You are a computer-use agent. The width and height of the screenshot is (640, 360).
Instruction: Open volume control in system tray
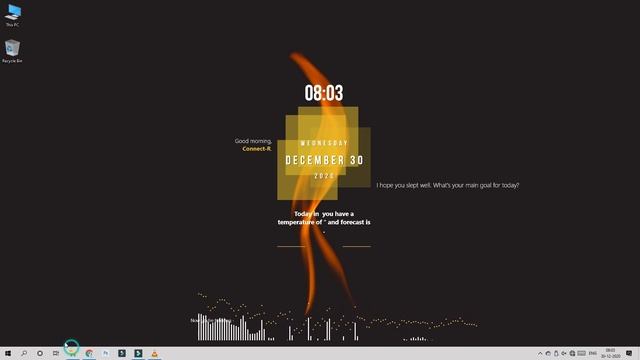564,353
